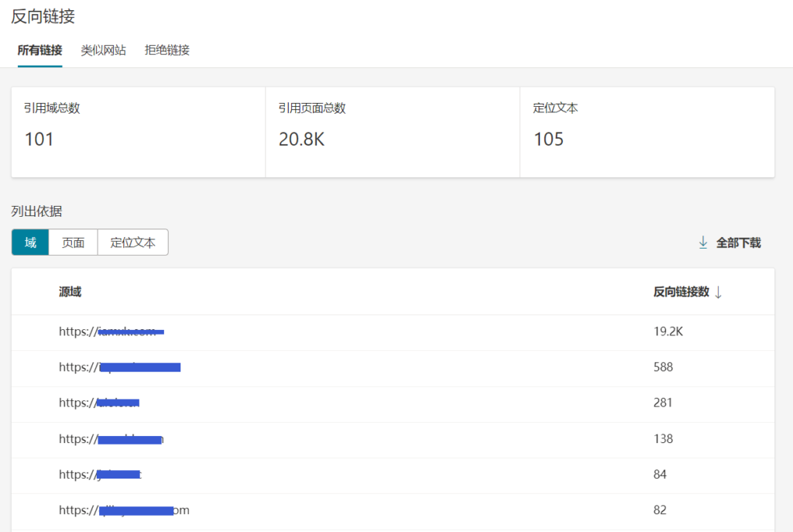Switch to the 所有链接 tab
The image size is (793, 532).
pyautogui.click(x=39, y=50)
